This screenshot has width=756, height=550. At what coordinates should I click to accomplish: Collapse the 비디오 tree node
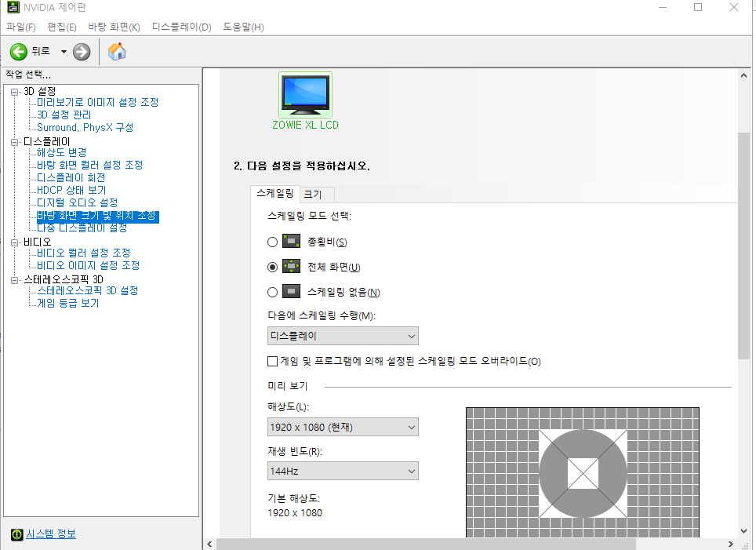pos(14,242)
